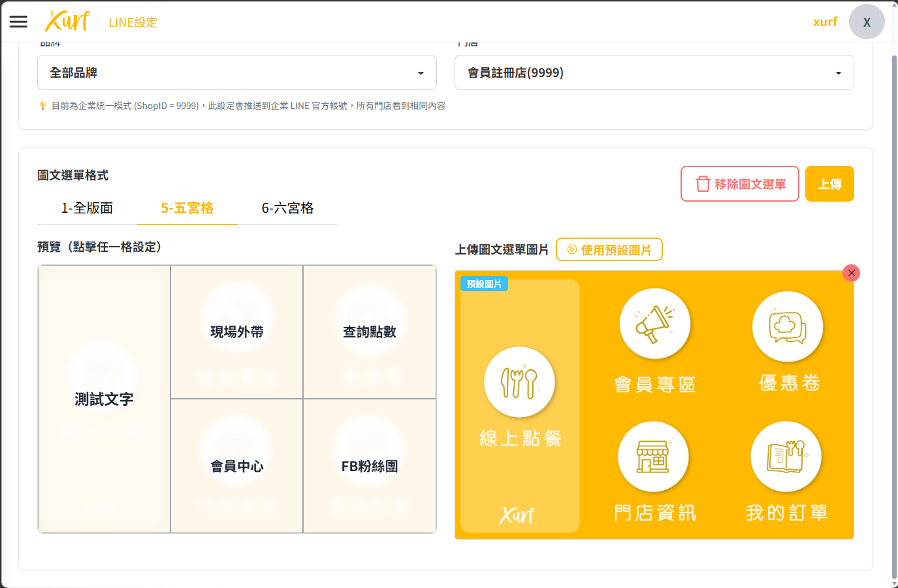The height and width of the screenshot is (588, 898).
Task: Click the light bulb hint icon
Action: 43,106
